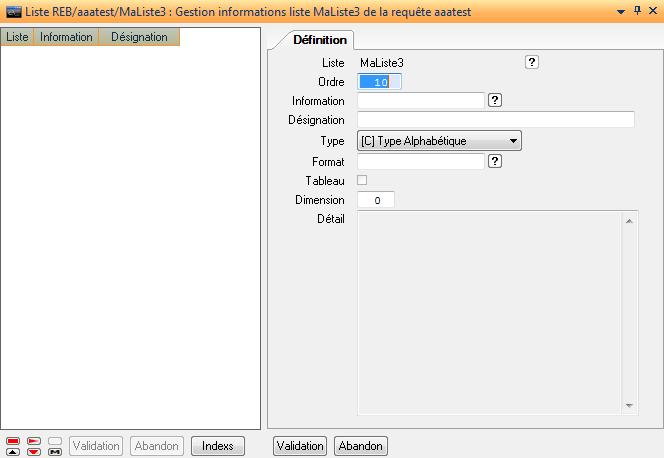The height and width of the screenshot is (458, 664).
Task: Pin the panel using the pushpin icon
Action: point(637,11)
